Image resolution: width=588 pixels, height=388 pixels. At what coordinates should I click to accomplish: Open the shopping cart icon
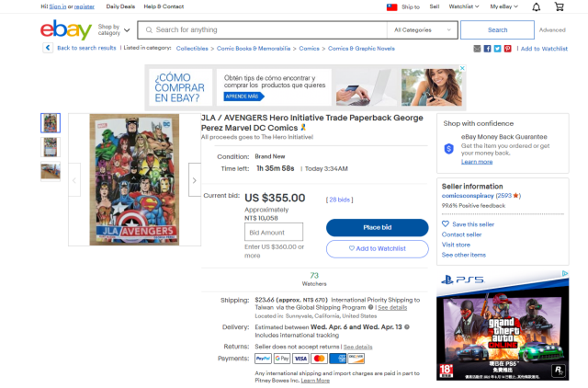coord(560,6)
